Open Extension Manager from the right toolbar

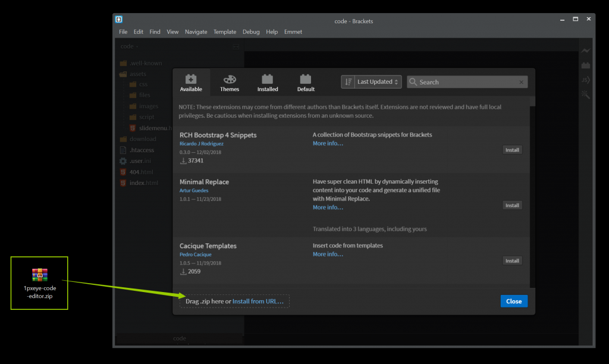coord(586,65)
